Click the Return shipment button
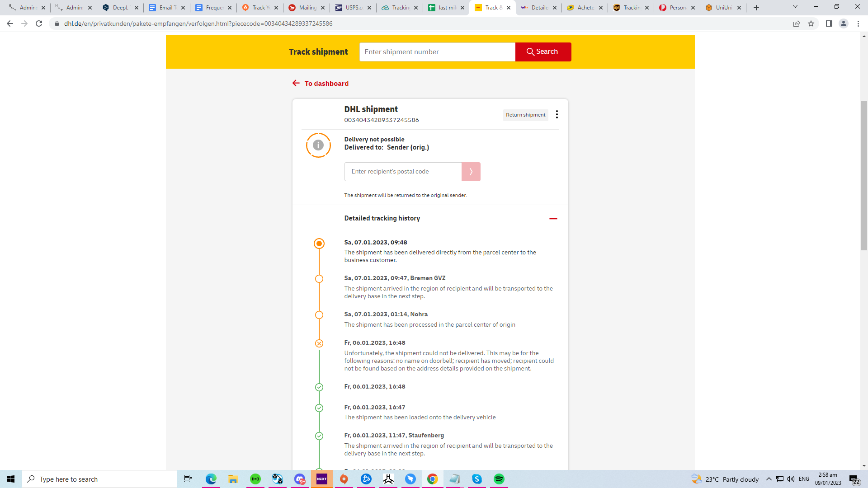Screen dimensions: 868x488 [x=525, y=115]
